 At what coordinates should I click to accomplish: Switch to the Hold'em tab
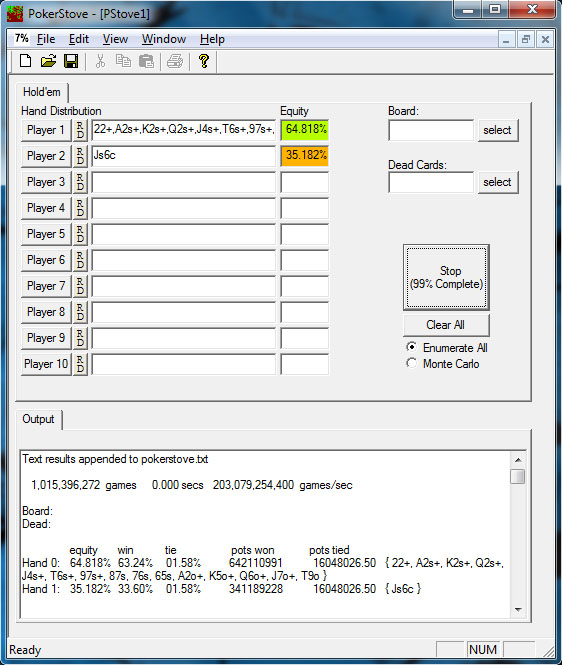(x=42, y=92)
